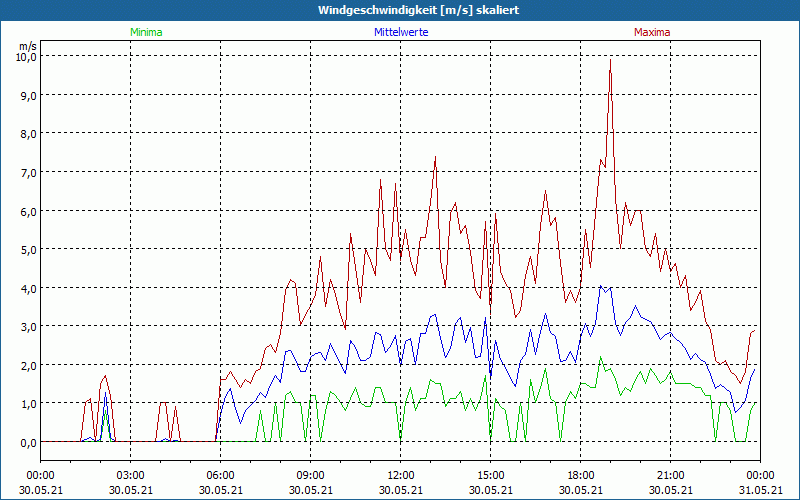Click the 0,0 y-axis value
Image resolution: width=800 pixels, height=500 pixels.
pyautogui.click(x=29, y=442)
